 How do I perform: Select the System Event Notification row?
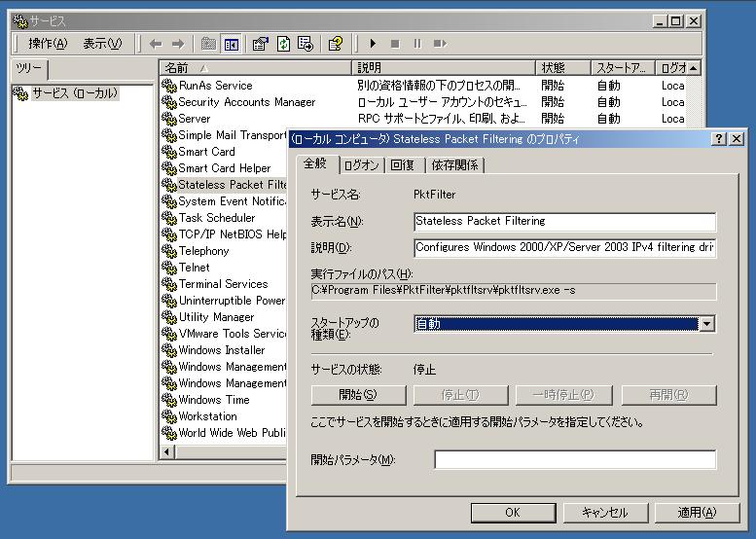tap(224, 201)
